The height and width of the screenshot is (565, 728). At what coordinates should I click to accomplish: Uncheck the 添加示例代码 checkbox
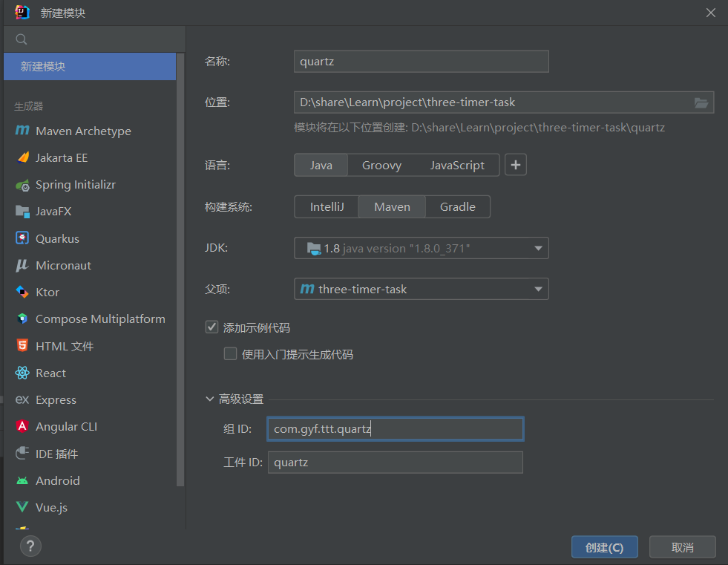click(211, 327)
